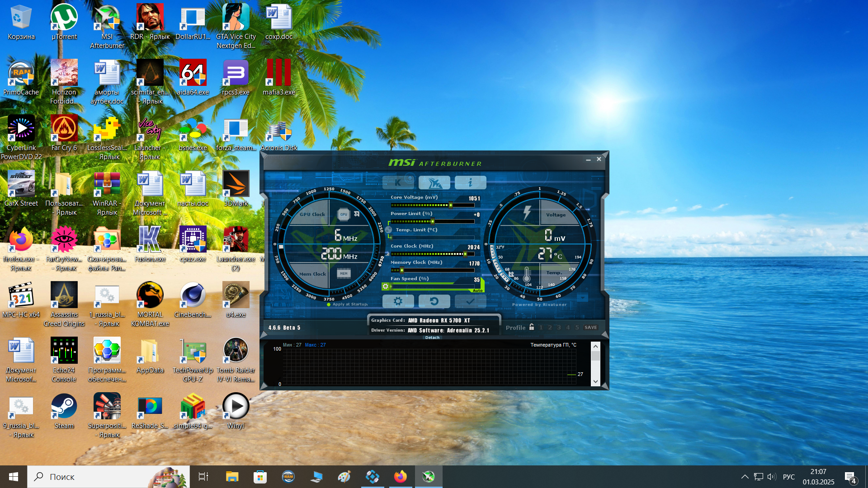Select profile slot 3
This screenshot has height=488, width=868.
pos(559,328)
